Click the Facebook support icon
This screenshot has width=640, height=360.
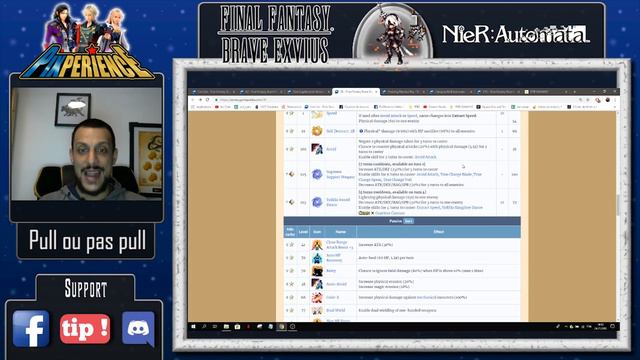31,329
